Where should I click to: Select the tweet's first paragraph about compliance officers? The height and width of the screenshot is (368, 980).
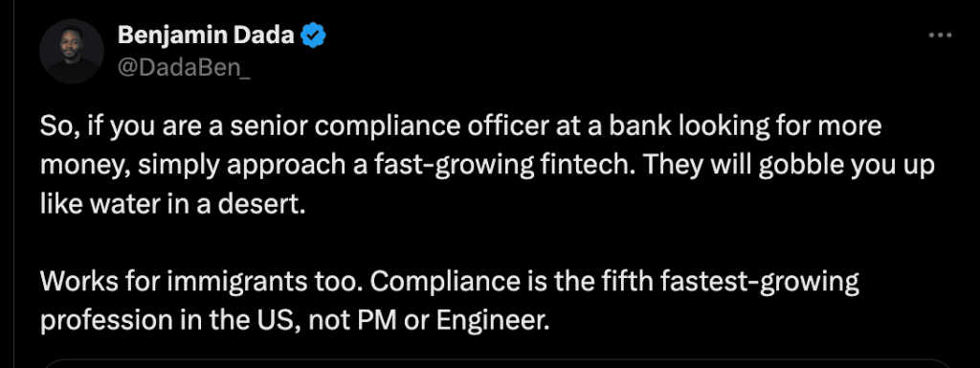coord(487,166)
